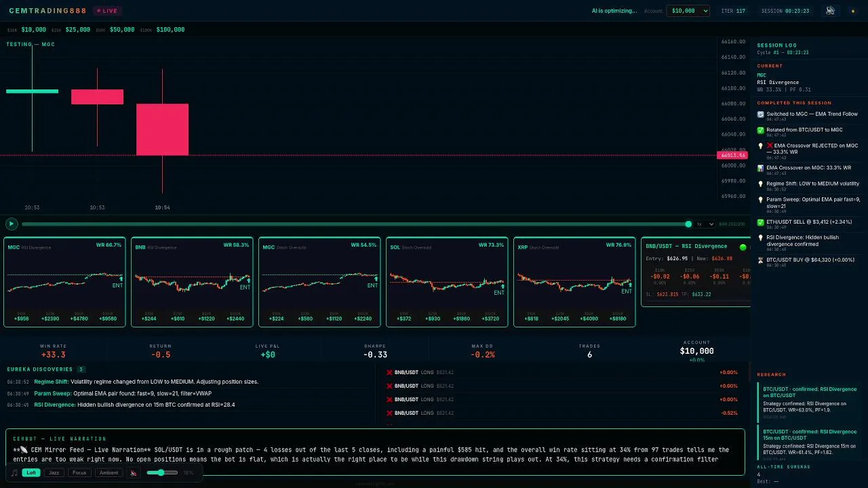
Task: Click the BAR 200/200 indicator
Action: coord(732,224)
